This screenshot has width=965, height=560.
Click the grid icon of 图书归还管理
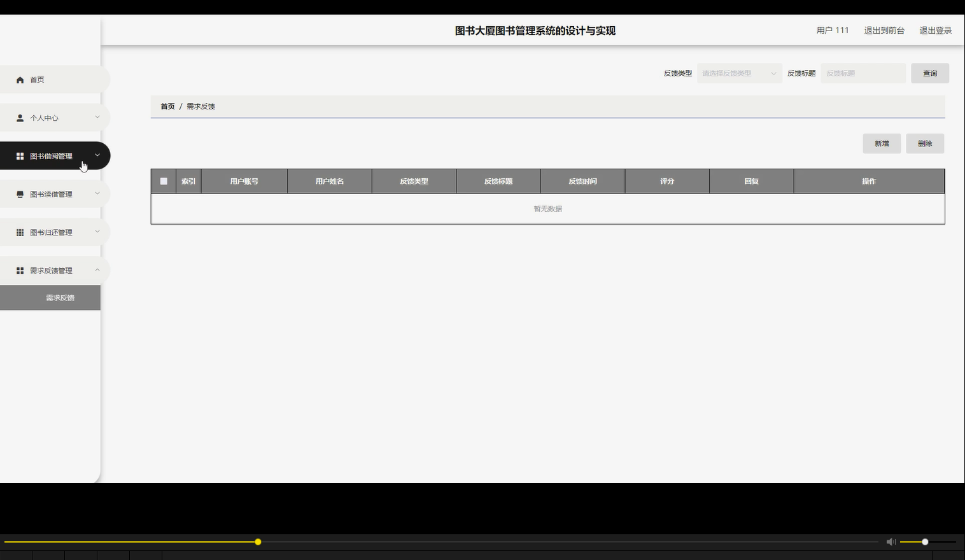19,232
